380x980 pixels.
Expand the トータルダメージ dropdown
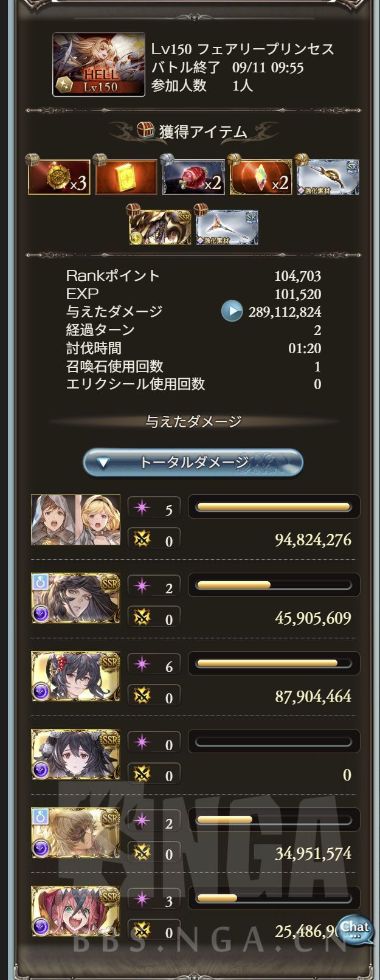193,463
